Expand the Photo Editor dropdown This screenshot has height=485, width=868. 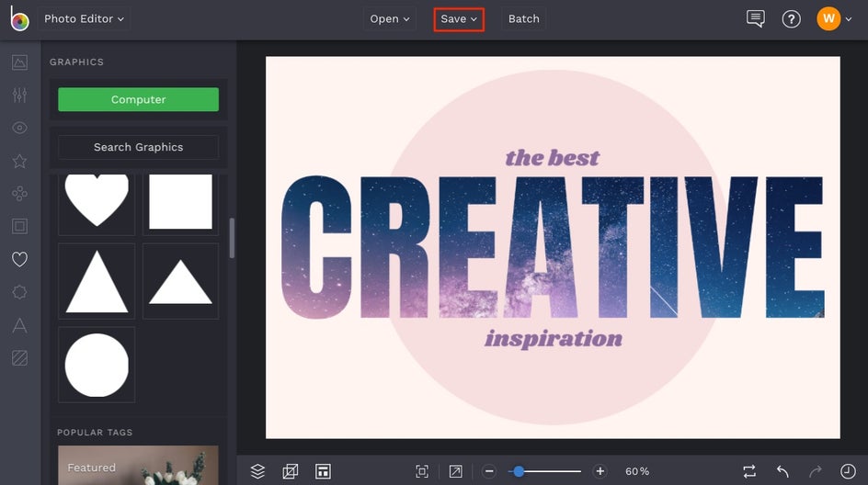85,18
